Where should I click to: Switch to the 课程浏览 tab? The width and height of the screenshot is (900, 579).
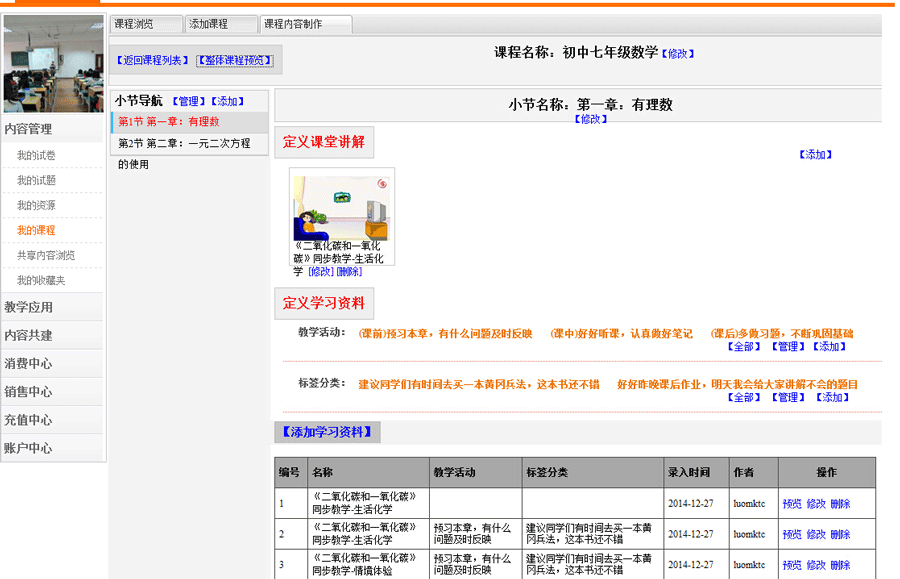[x=146, y=24]
